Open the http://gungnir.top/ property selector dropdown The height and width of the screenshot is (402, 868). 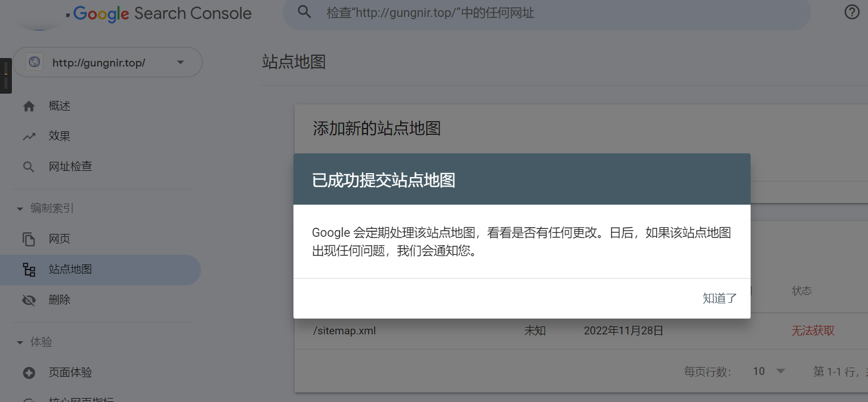click(107, 62)
